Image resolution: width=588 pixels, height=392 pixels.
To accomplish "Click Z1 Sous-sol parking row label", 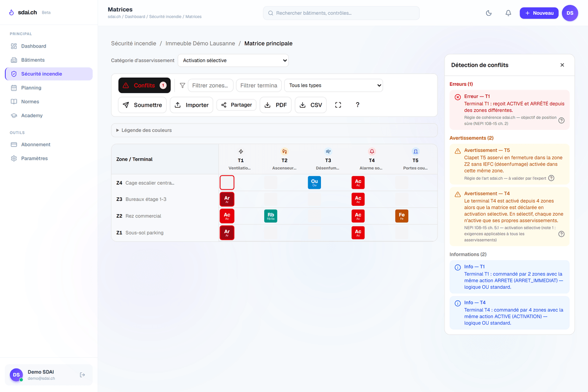I will pos(140,233).
